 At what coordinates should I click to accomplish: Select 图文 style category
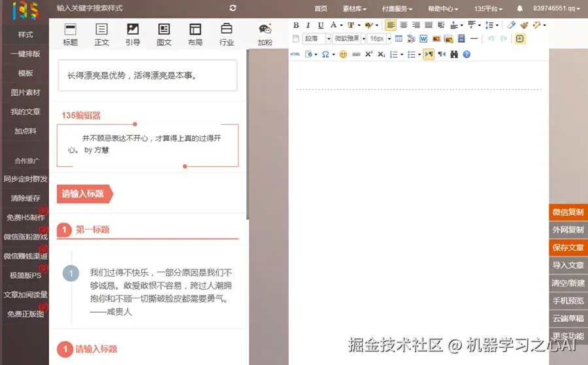click(164, 35)
